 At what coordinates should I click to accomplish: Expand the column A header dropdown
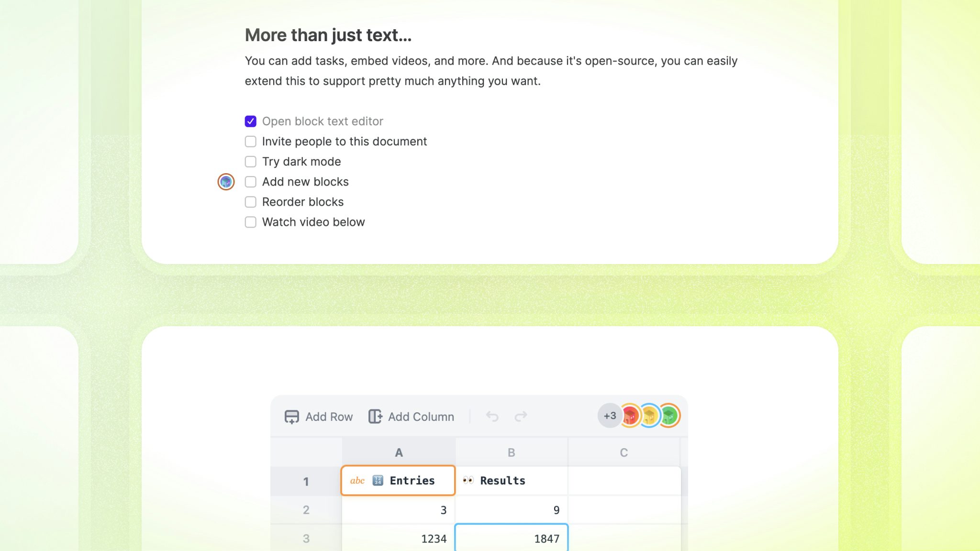[399, 452]
